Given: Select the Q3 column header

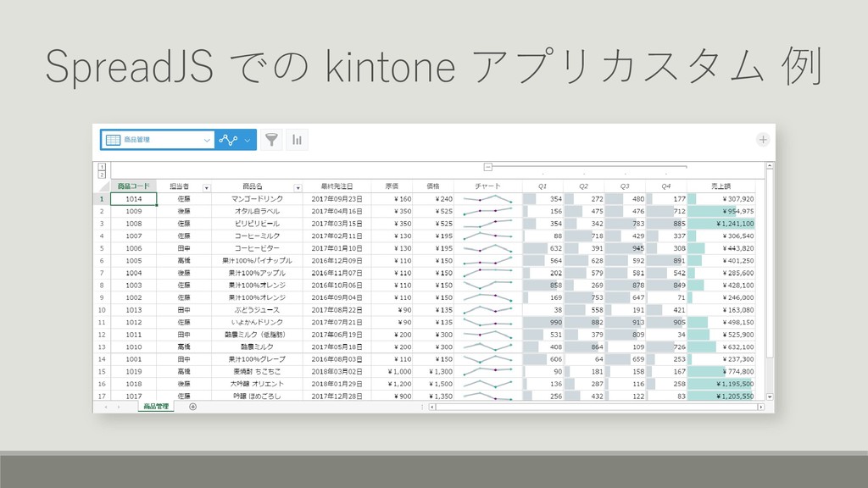Looking at the screenshot, I should (x=625, y=186).
